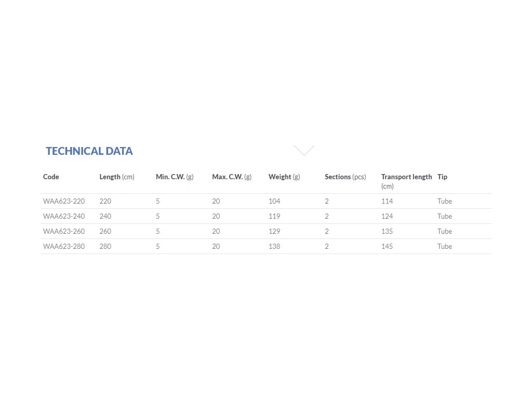Click the Sections (pcs) column header
Image resolution: width=532 pixels, height=399 pixels.
click(x=345, y=177)
